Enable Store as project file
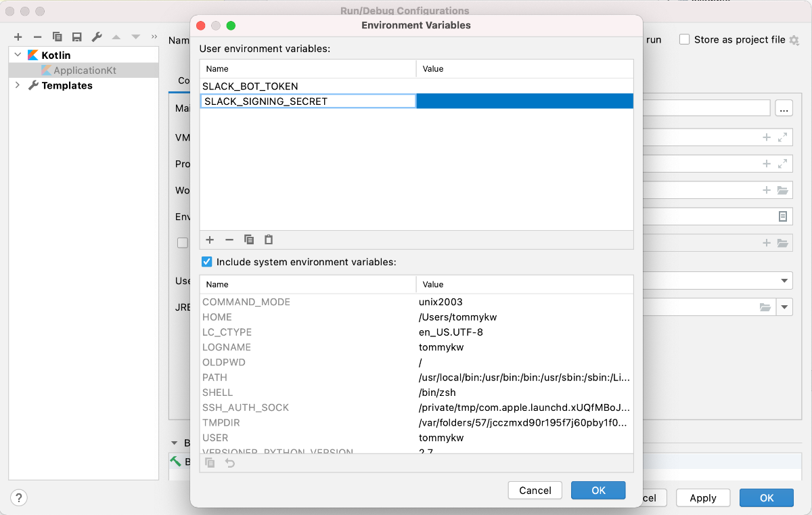Viewport: 812px width, 515px height. [x=685, y=40]
